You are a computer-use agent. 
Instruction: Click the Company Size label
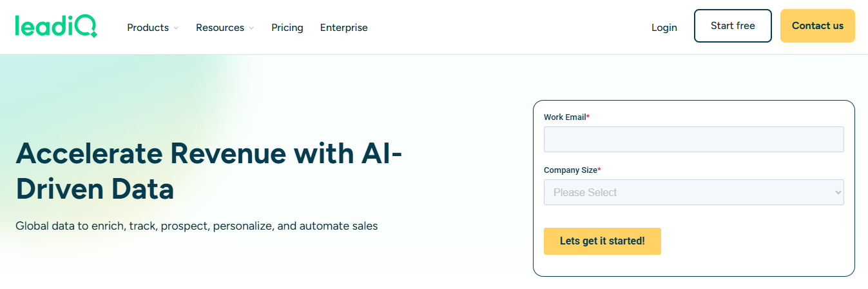(x=572, y=170)
